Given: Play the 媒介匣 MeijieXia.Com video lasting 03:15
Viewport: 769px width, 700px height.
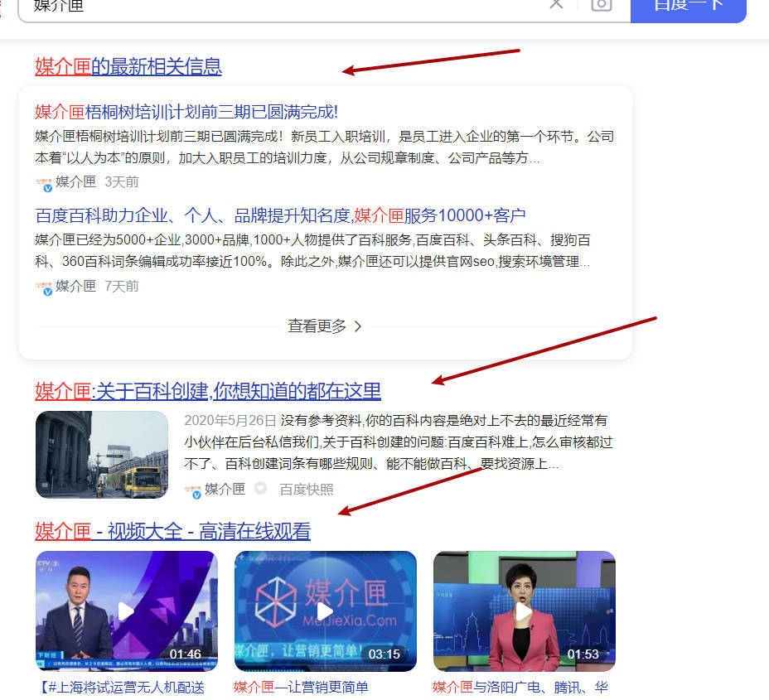Looking at the screenshot, I should pyautogui.click(x=325, y=611).
